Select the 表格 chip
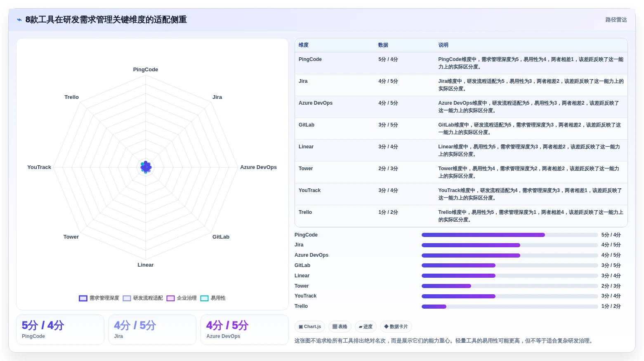 coord(340,327)
